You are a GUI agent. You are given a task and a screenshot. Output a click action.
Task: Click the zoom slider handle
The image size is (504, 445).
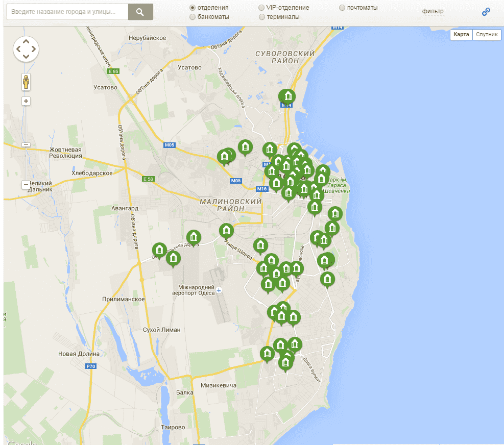[26, 145]
